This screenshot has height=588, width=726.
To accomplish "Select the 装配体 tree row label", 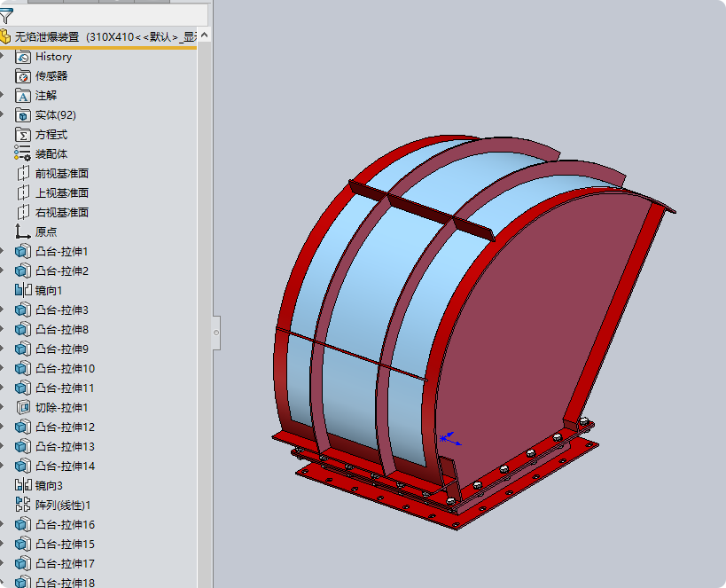I will [51, 153].
